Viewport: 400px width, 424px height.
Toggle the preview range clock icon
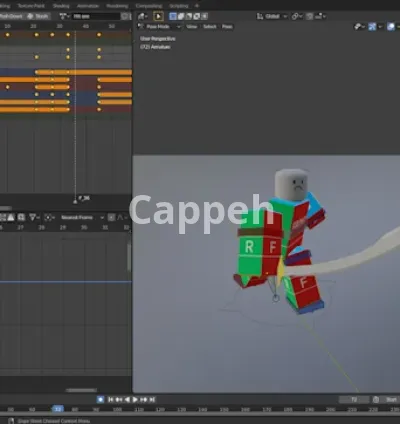click(x=376, y=399)
